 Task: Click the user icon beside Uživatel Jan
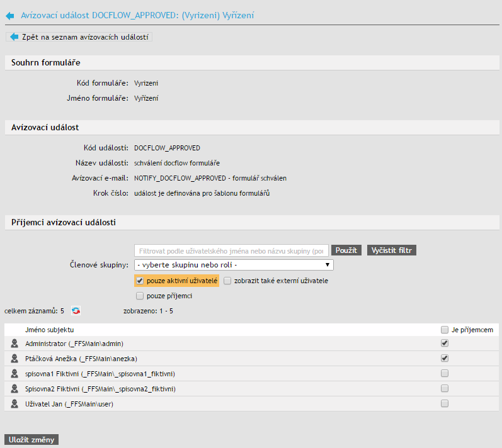pyautogui.click(x=14, y=404)
